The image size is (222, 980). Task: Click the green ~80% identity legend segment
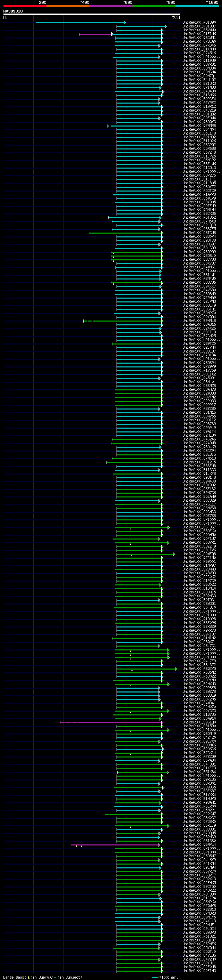(154, 6)
